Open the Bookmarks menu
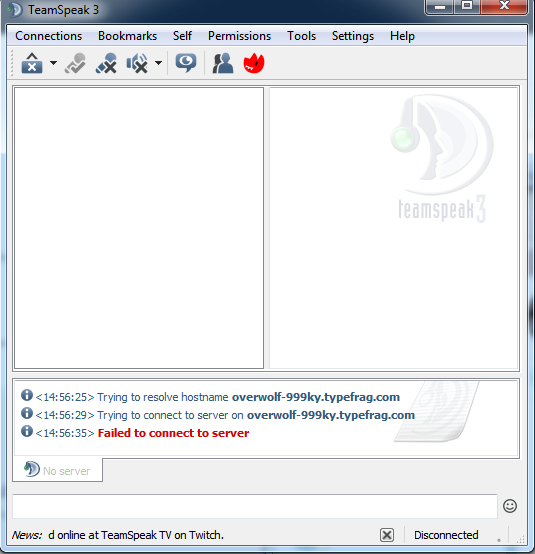 pos(127,36)
